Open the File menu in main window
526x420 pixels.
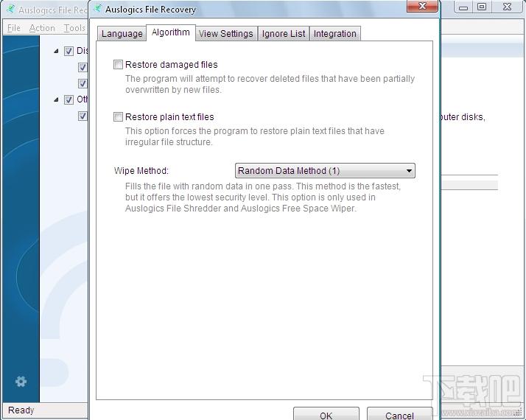pos(14,28)
